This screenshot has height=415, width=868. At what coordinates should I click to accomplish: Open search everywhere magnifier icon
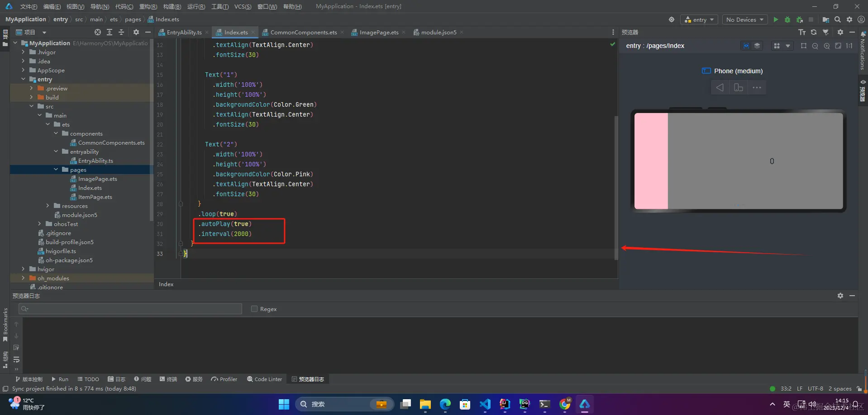tap(838, 19)
